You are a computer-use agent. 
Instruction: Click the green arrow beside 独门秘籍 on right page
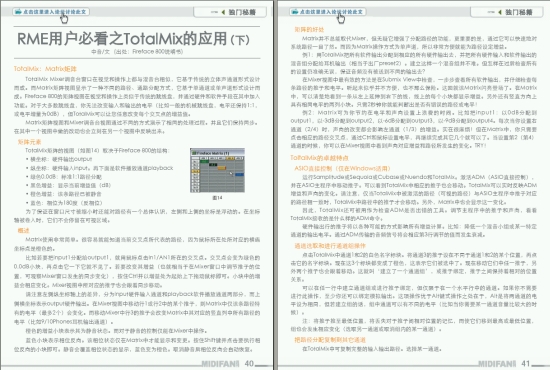(499, 12)
